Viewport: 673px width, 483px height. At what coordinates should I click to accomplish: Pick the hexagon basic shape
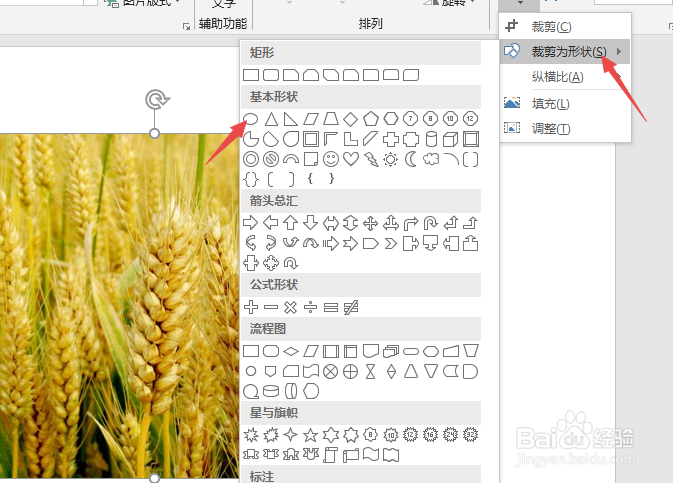click(x=391, y=119)
